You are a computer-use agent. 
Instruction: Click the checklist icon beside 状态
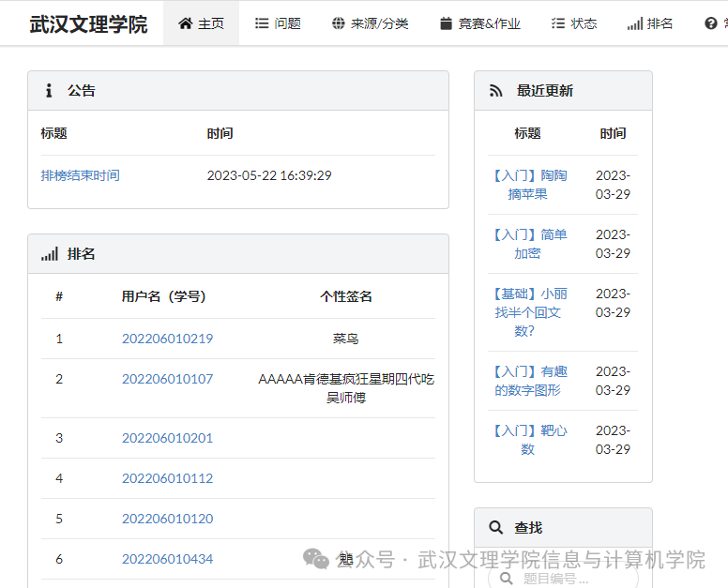click(x=558, y=23)
